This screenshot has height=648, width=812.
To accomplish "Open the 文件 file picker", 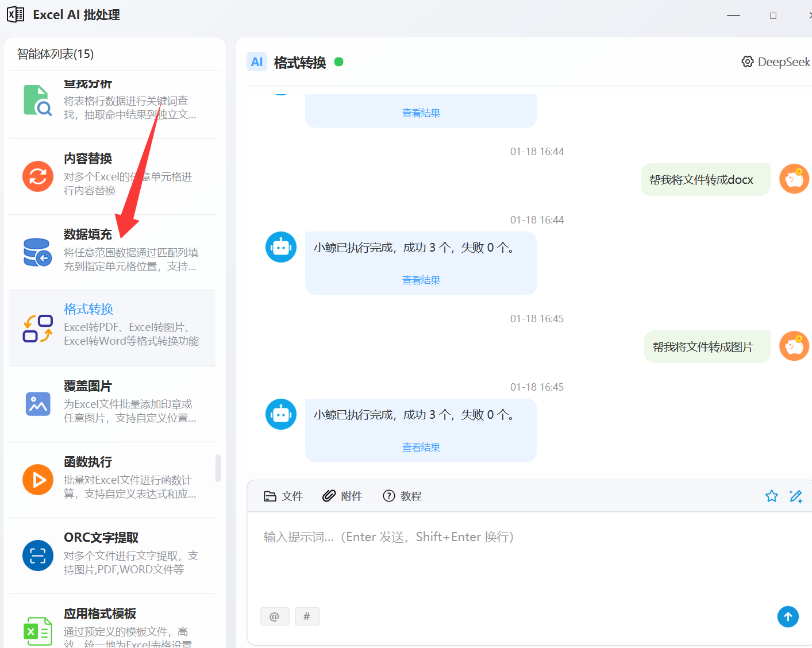I will pos(283,496).
